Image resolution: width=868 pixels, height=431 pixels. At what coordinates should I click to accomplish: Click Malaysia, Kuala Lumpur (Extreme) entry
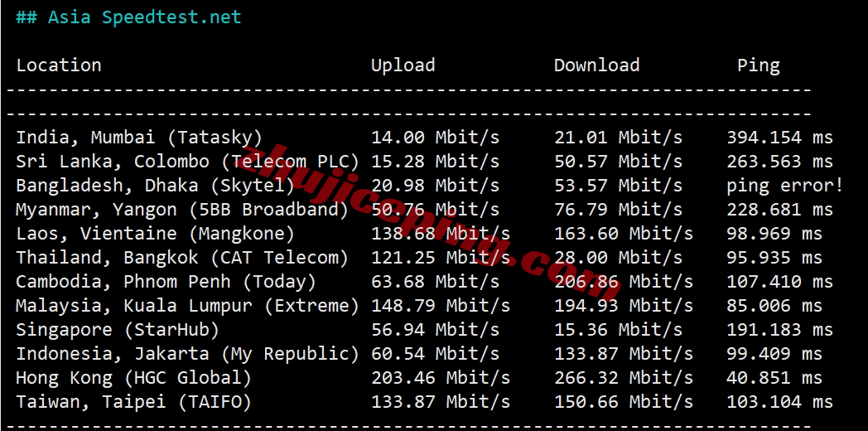click(188, 305)
